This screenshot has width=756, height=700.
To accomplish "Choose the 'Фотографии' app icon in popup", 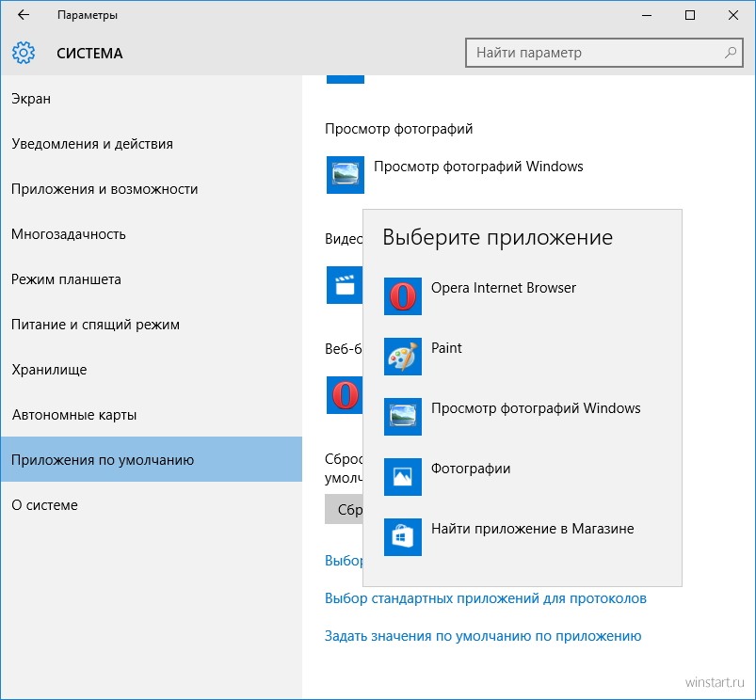I will [x=403, y=477].
